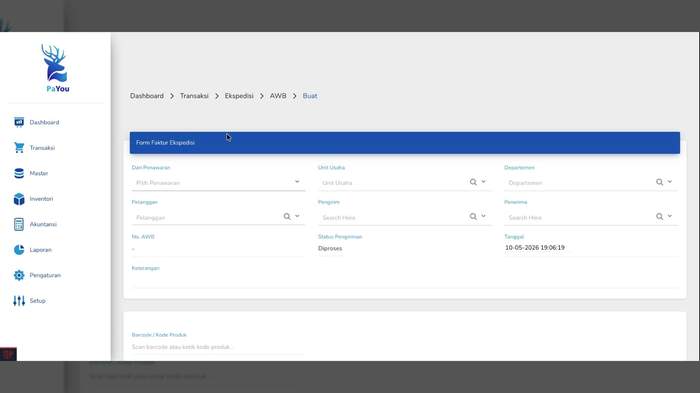Expand the Penerima dropdown arrow
Viewport: 700px width, 393px height.
tap(670, 216)
